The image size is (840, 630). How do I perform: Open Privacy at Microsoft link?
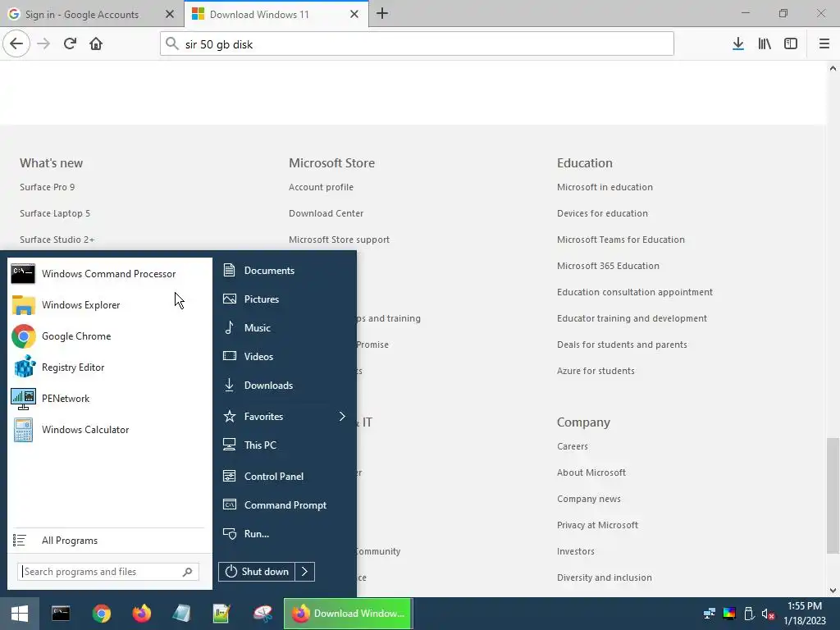[x=597, y=525]
